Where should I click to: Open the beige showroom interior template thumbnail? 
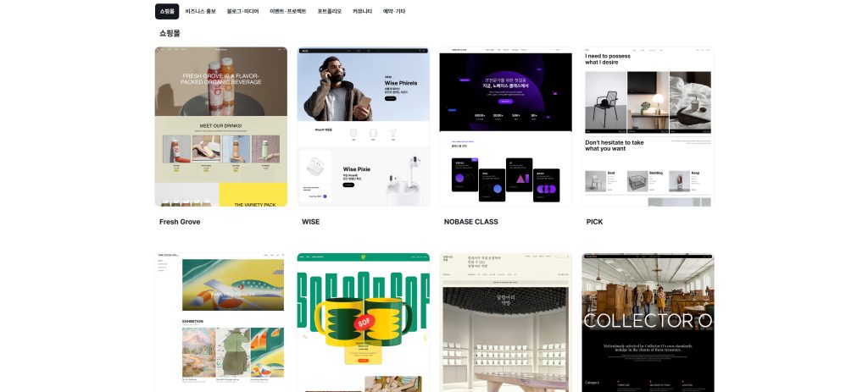(x=505, y=323)
